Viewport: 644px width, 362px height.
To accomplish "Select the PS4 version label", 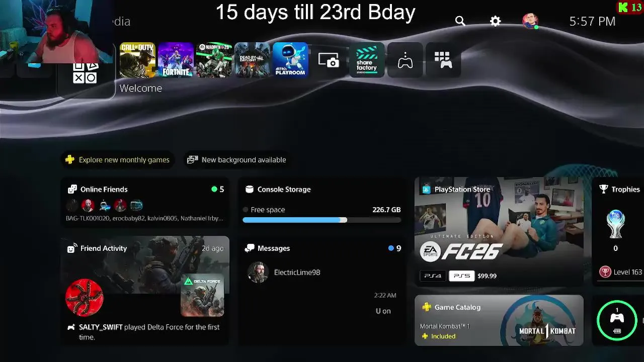I will (433, 276).
